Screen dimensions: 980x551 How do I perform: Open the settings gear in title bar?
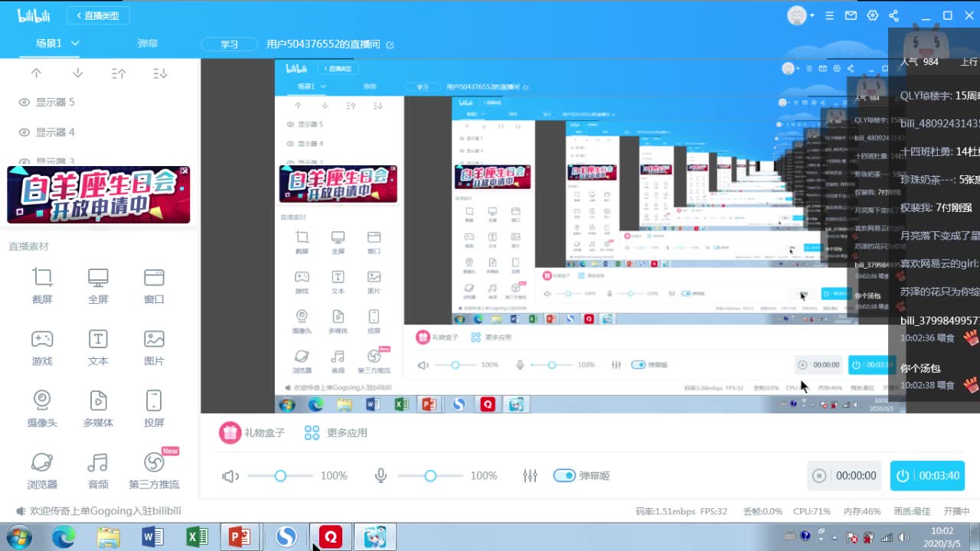tap(872, 15)
